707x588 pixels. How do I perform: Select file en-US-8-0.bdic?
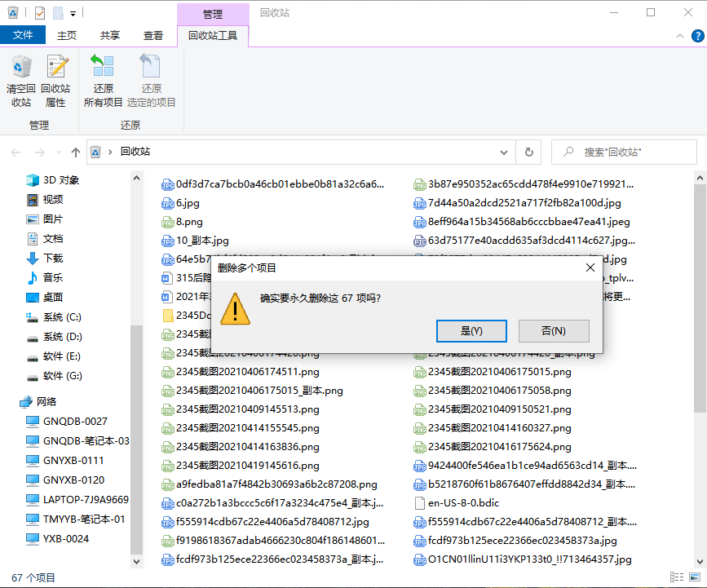click(457, 502)
